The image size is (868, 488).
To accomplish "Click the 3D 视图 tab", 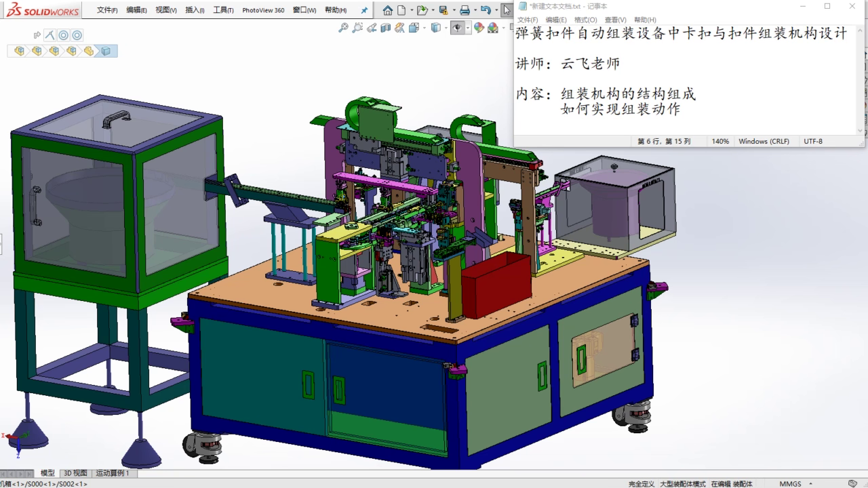I will coord(75,473).
